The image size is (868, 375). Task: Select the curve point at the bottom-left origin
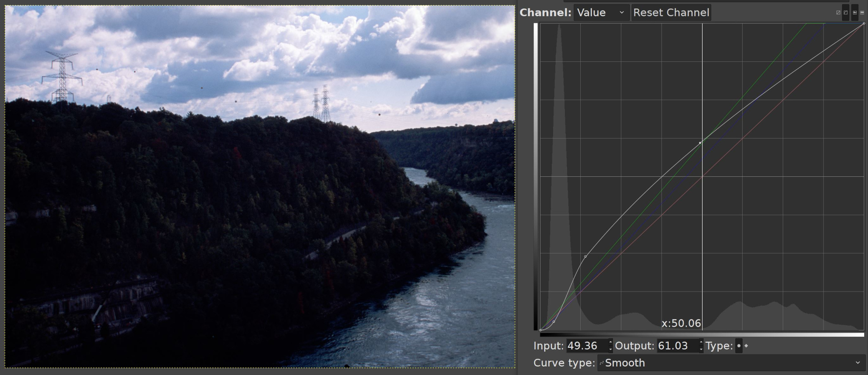click(540, 330)
